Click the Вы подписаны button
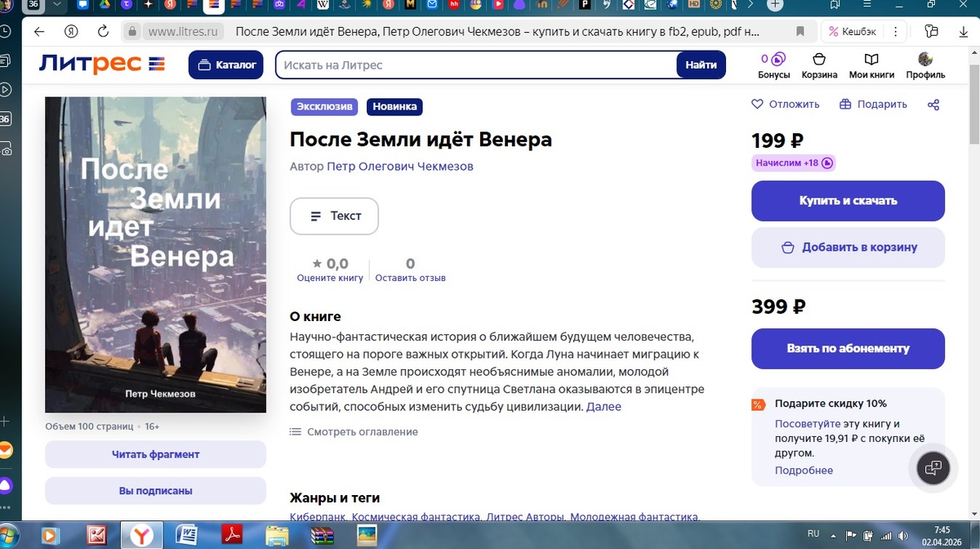 155,491
